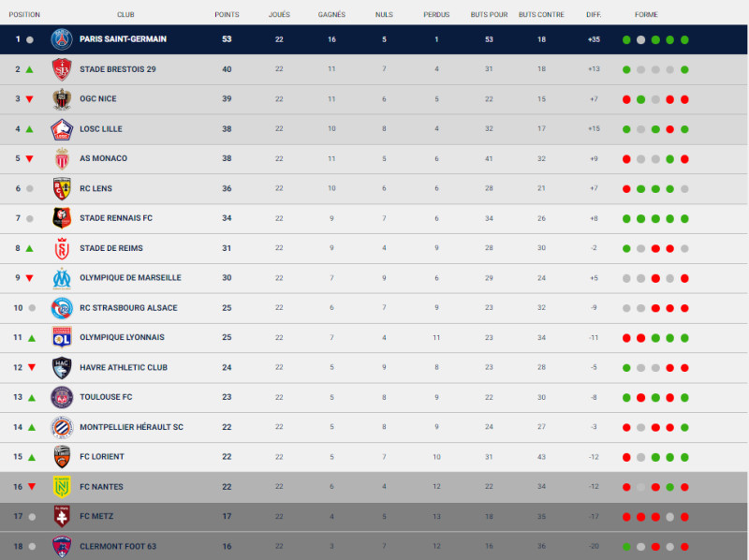Viewport: 749px width, 560px height.
Task: Click AS Monaco's 41 goals scored value
Action: (489, 158)
